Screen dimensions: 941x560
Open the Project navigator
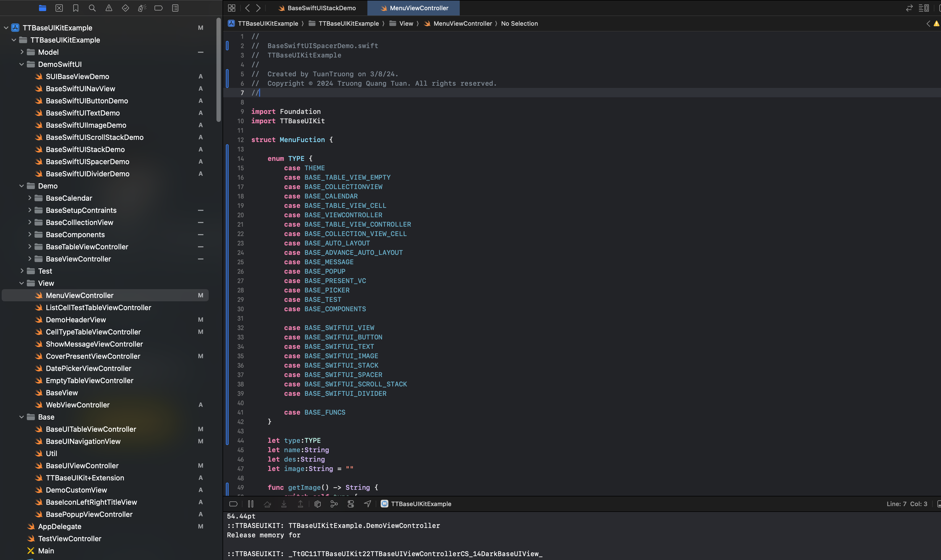pos(43,8)
